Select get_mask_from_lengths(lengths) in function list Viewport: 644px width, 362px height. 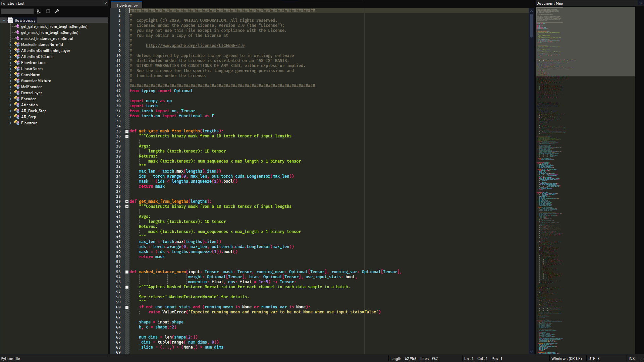click(x=50, y=33)
